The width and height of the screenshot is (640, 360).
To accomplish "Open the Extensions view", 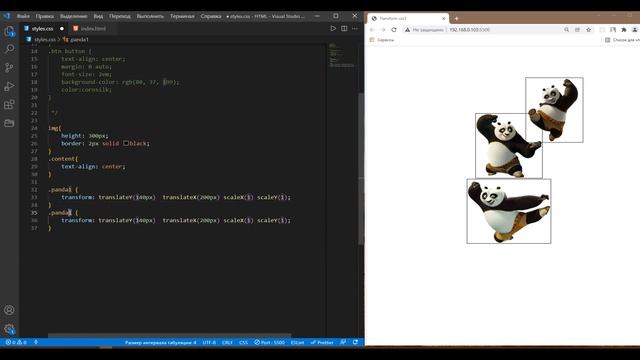I will 9,104.
